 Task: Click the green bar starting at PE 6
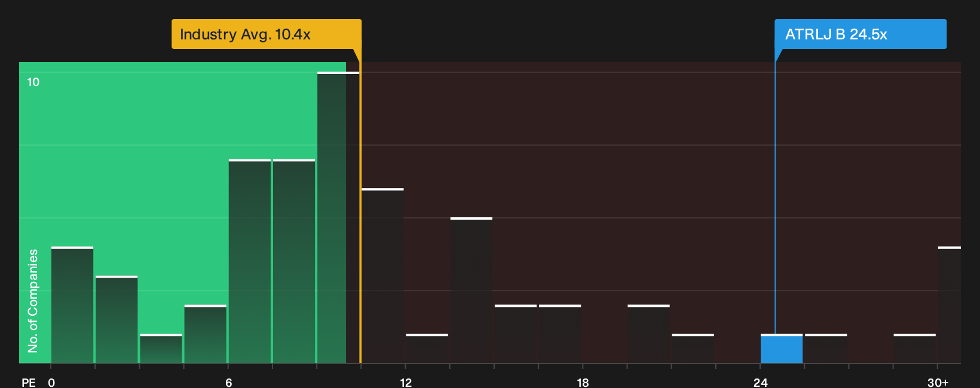tap(250, 261)
